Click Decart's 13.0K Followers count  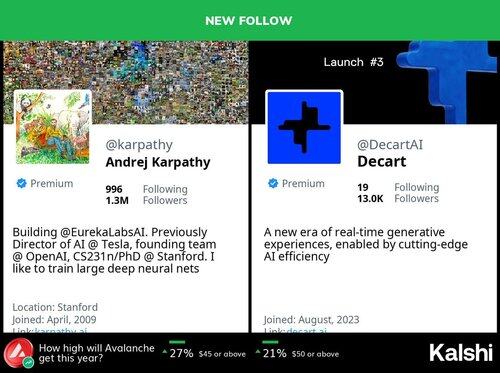398,199
